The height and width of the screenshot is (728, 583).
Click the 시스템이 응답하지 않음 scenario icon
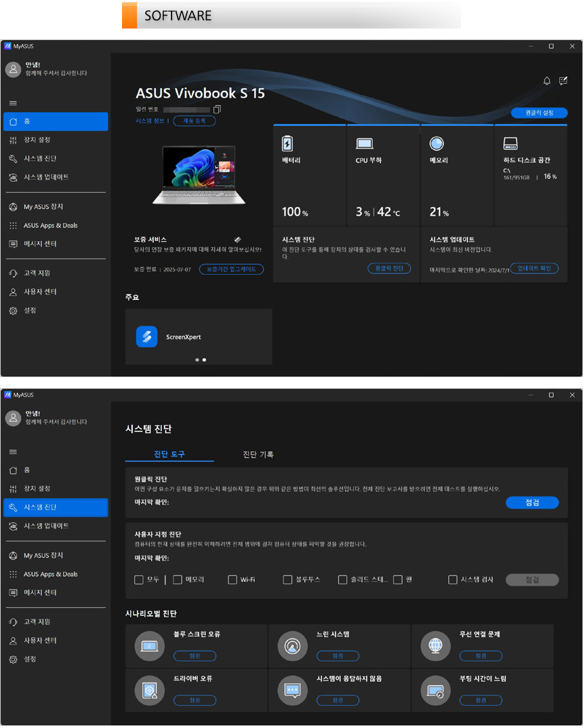[x=293, y=691]
